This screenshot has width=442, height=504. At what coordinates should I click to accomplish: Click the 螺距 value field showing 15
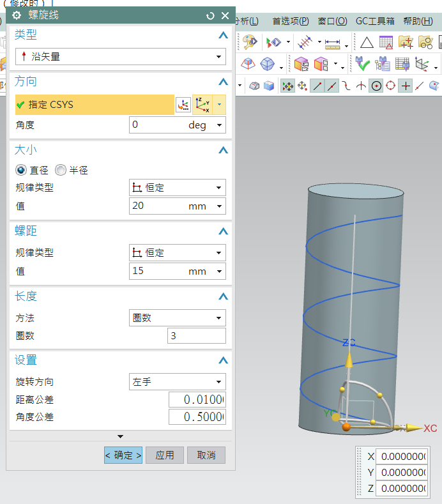click(x=178, y=271)
